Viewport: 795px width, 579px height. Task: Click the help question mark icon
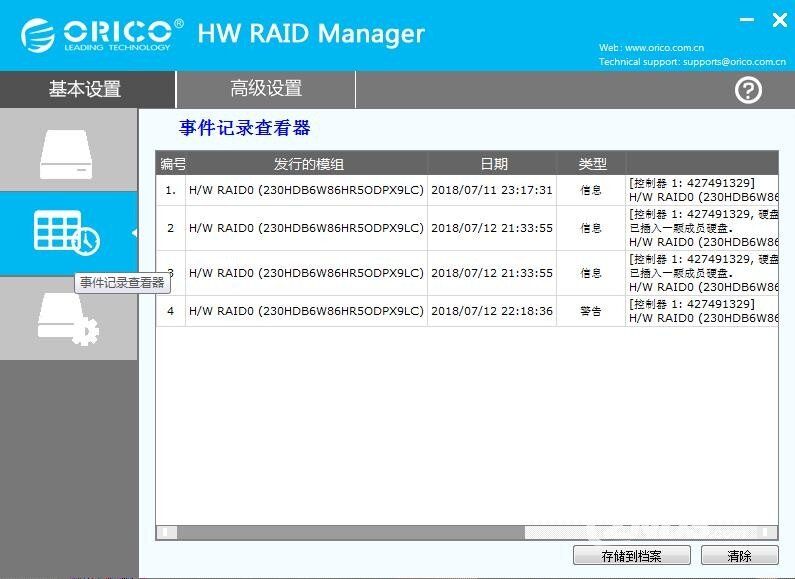coord(748,90)
